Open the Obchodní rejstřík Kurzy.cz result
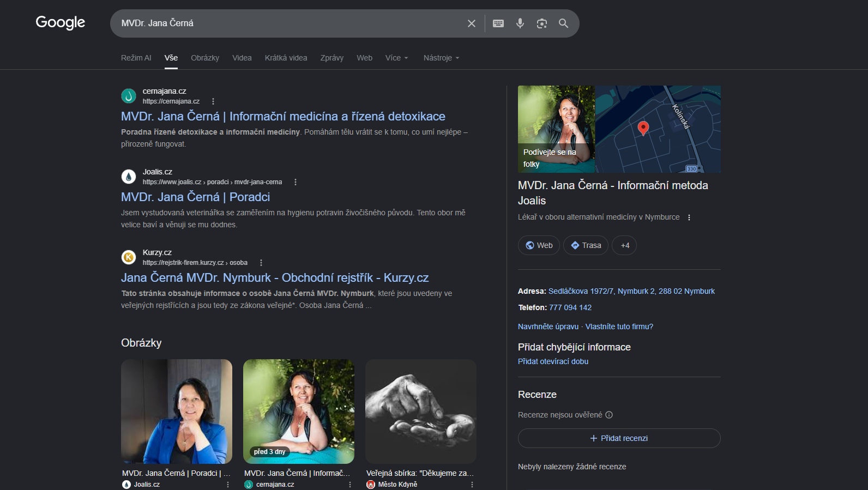 (x=275, y=277)
